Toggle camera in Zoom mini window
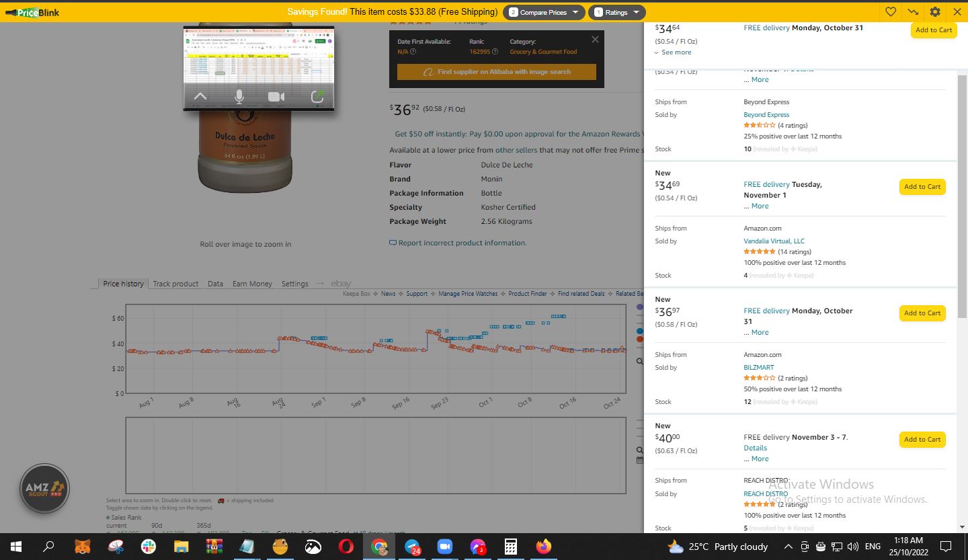 point(276,97)
